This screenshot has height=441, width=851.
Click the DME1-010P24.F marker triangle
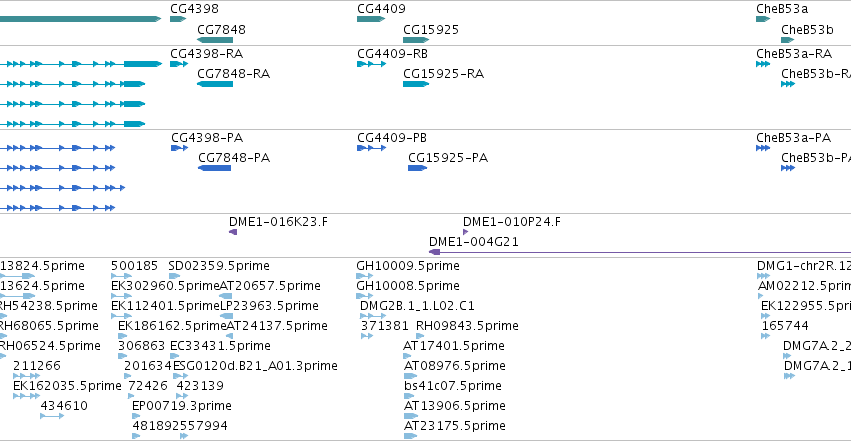click(465, 232)
